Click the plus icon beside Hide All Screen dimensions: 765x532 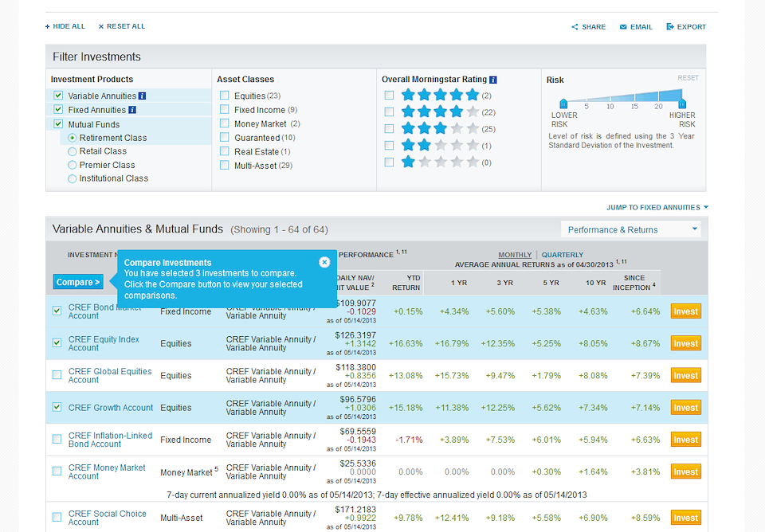point(47,26)
